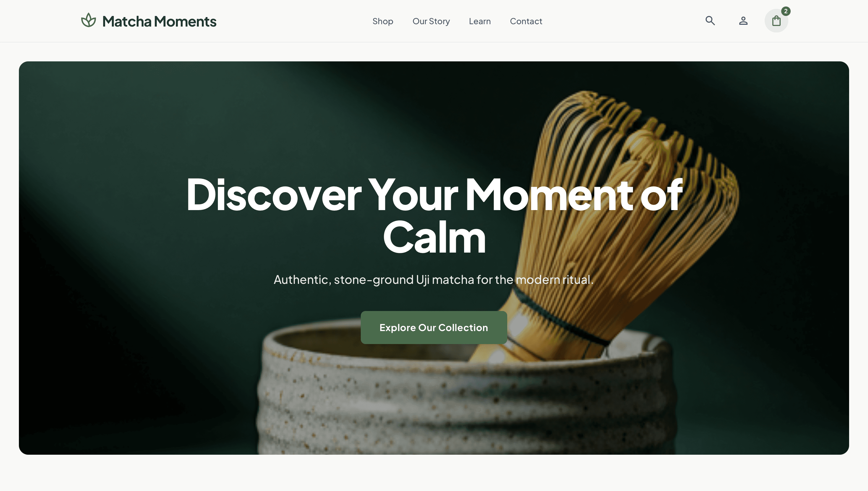Click the Matcha Moments leaf logo icon
The height and width of the screenshot is (491, 868).
[x=88, y=20]
